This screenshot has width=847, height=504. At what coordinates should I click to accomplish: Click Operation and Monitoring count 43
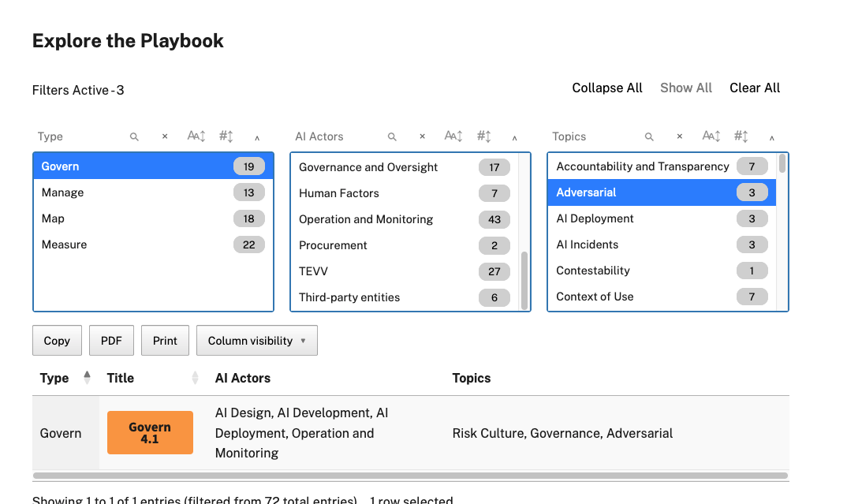[494, 219]
